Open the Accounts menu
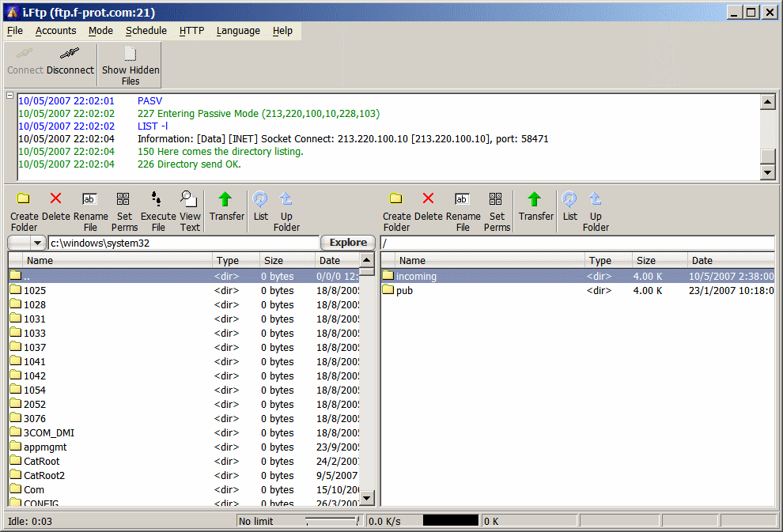The image size is (783, 532). 55,31
